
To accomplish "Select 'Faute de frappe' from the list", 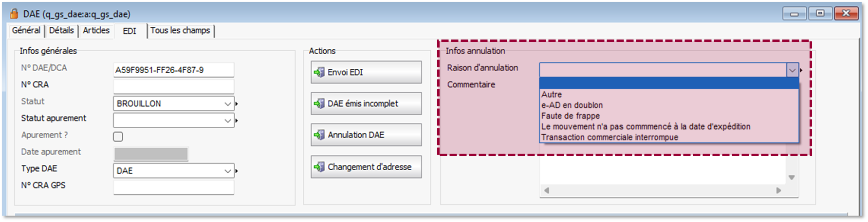I will coord(571,116).
